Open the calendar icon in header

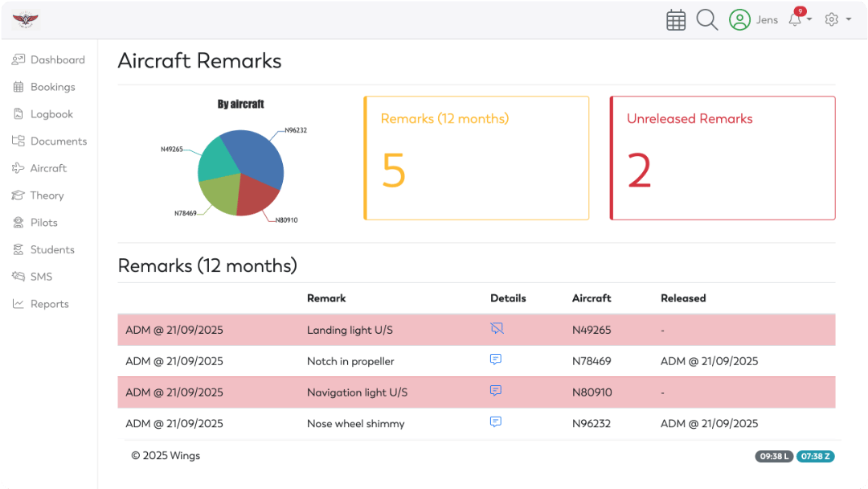[676, 20]
